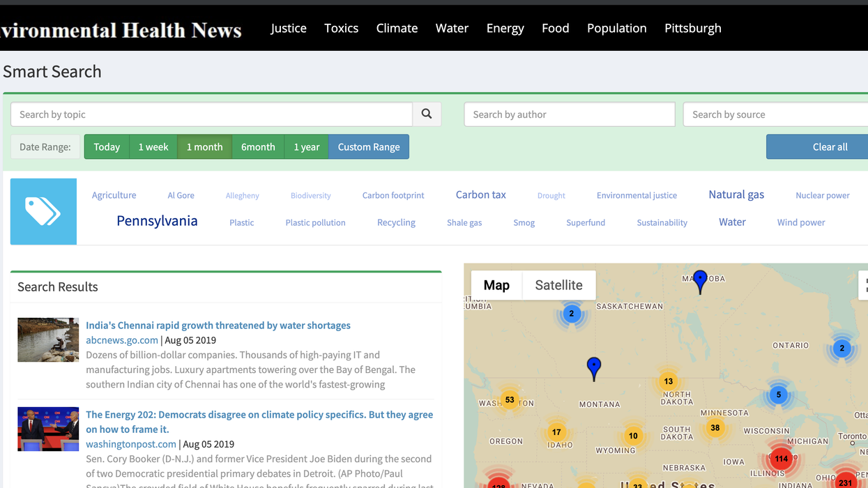Go to the Pittsburgh menu item
Image resolution: width=868 pixels, height=488 pixels.
pyautogui.click(x=693, y=28)
